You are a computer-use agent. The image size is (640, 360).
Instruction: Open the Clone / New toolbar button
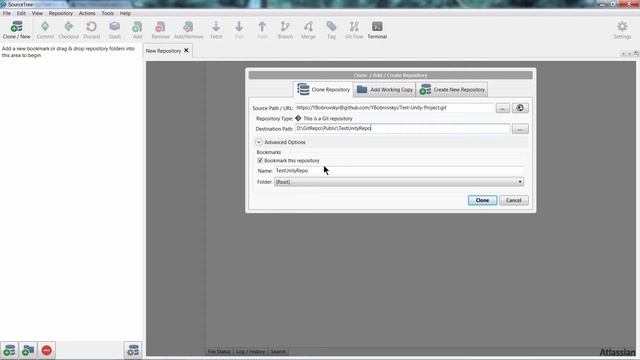[16, 30]
